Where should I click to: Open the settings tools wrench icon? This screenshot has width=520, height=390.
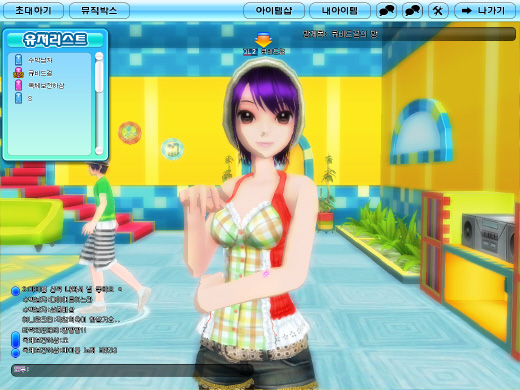438,11
